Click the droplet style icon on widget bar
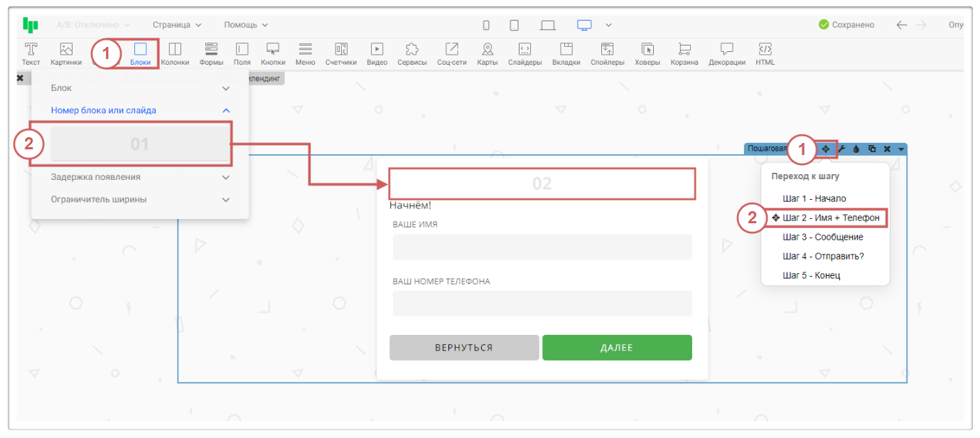The height and width of the screenshot is (438, 980). pos(856,149)
